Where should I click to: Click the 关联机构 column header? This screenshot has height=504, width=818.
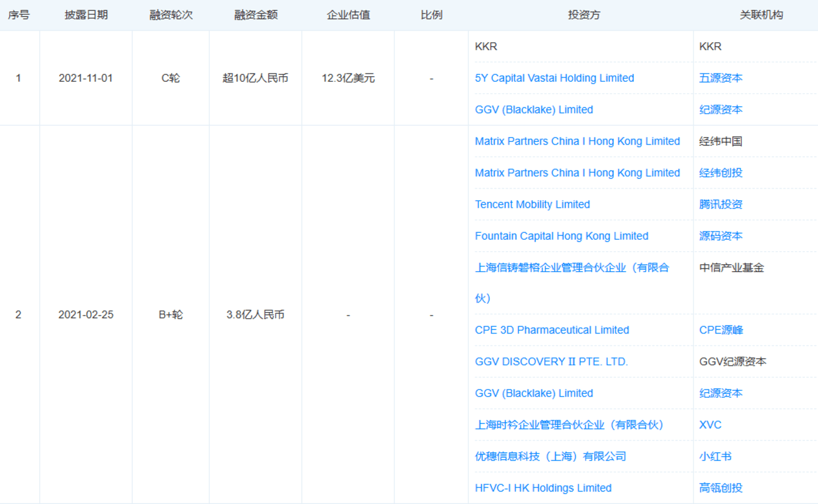point(761,15)
